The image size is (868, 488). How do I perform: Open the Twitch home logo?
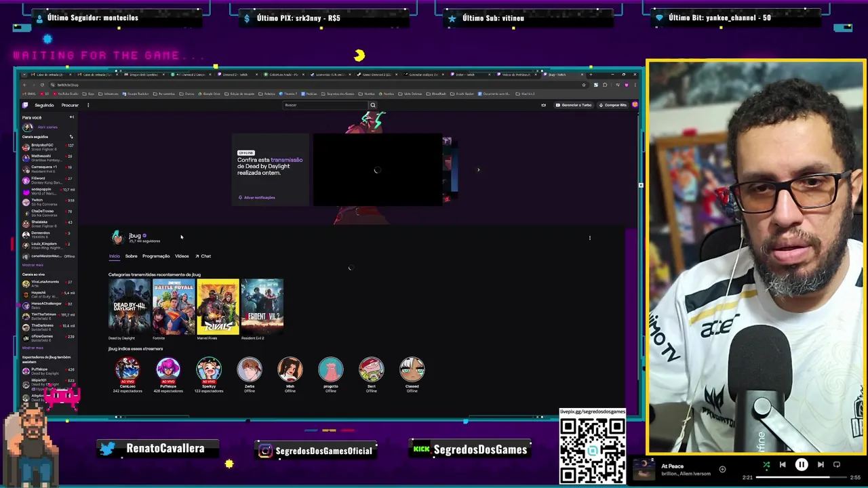pyautogui.click(x=25, y=105)
